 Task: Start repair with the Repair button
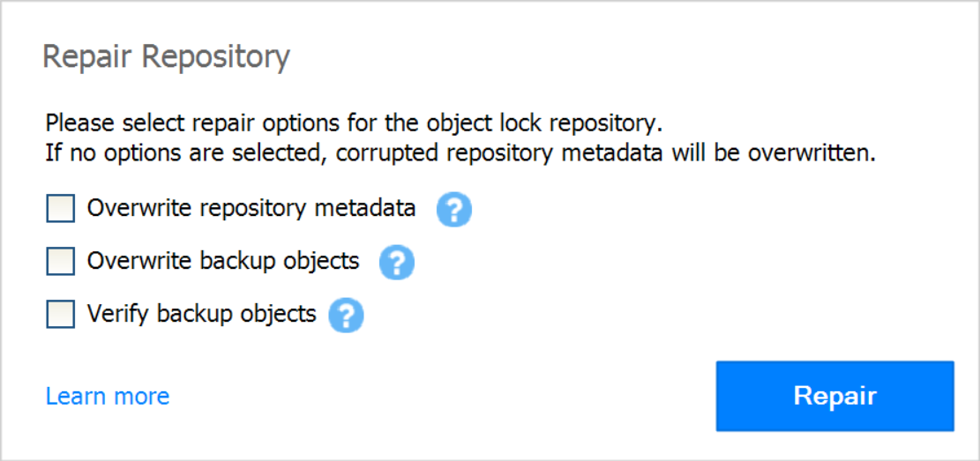(x=835, y=396)
